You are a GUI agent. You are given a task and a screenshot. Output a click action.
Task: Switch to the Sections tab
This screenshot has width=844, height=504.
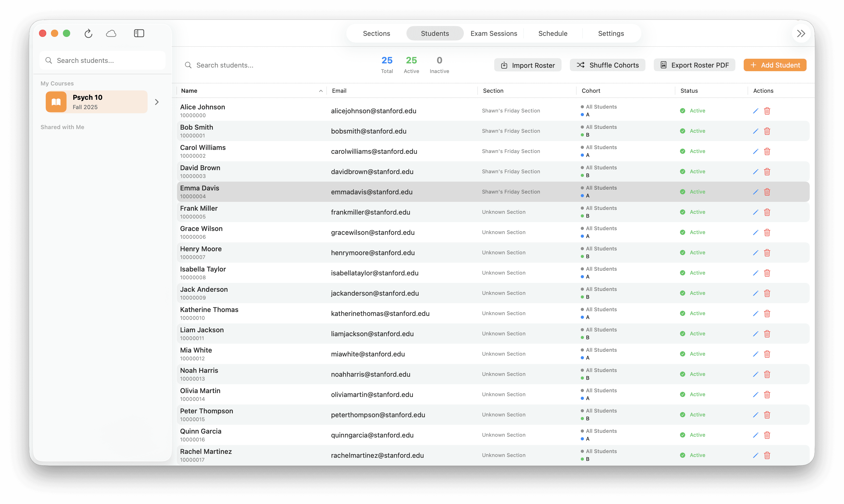click(376, 33)
